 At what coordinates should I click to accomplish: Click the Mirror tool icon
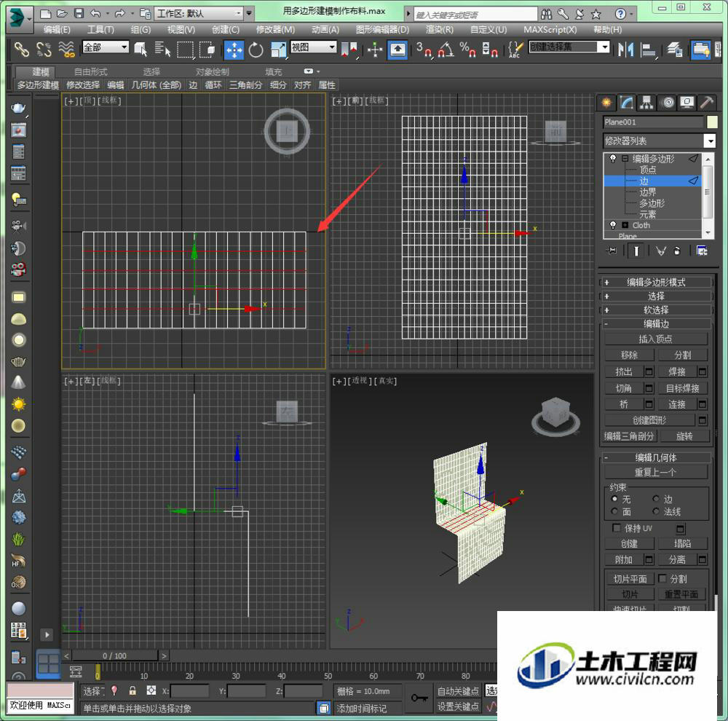click(x=626, y=49)
